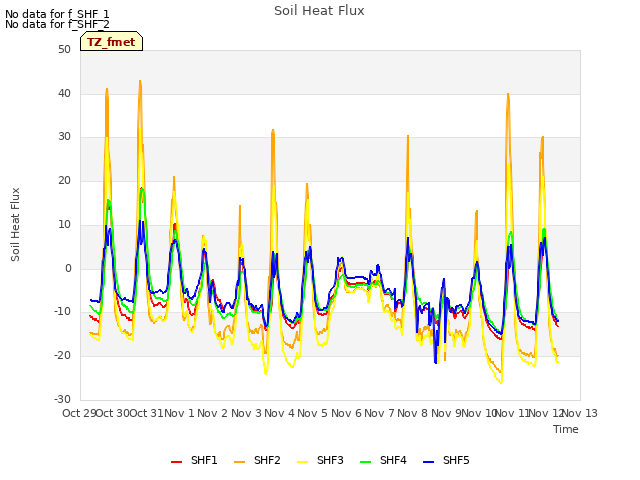Click the vertical Soil Heat Flux axis label
The image size is (640, 480).
[15, 224]
